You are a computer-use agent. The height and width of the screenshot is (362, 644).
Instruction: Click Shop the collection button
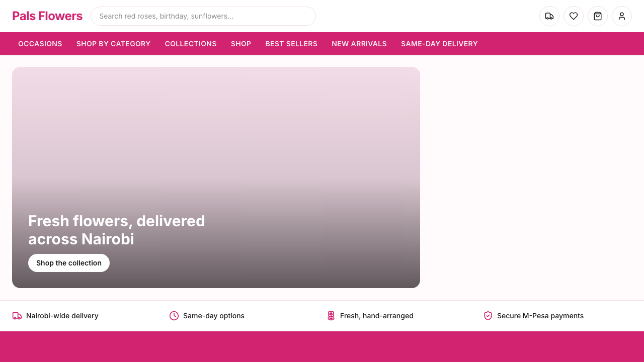click(x=69, y=263)
